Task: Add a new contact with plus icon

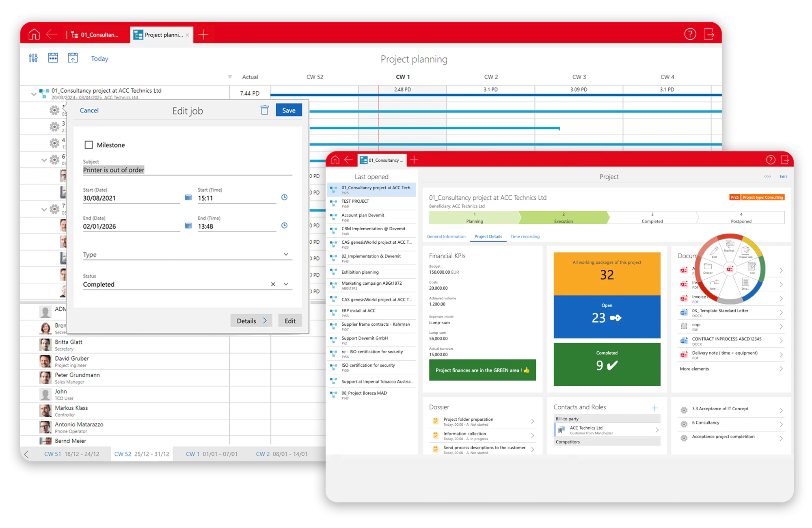Action: coord(654,408)
